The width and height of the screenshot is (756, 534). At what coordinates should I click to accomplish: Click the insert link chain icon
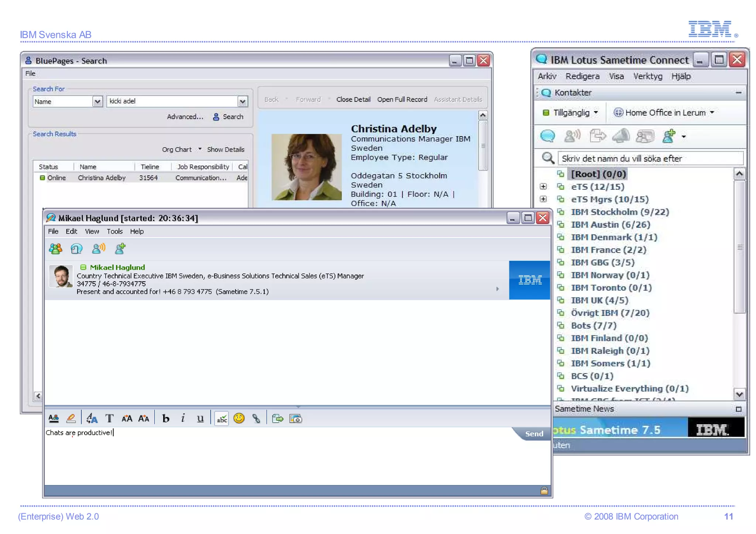(256, 418)
